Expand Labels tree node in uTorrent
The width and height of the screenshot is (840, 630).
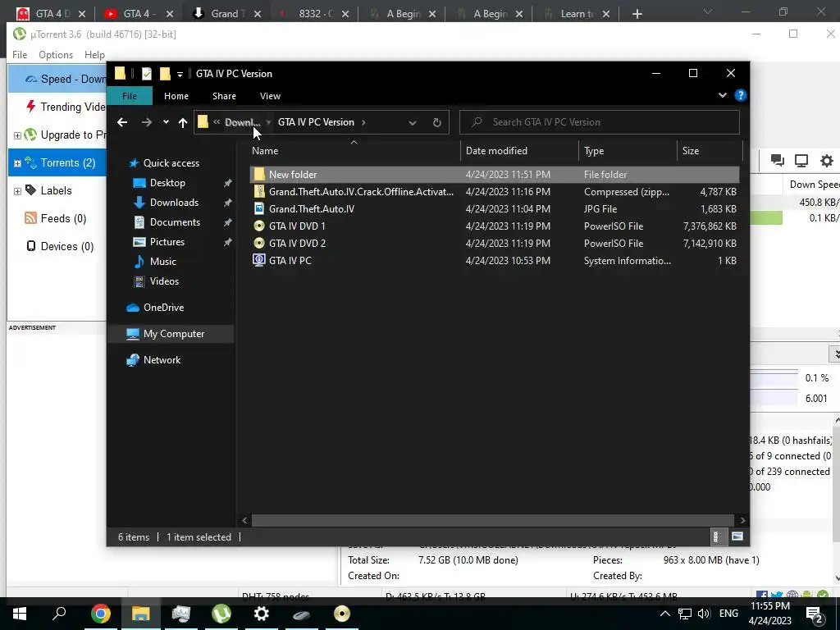click(17, 191)
